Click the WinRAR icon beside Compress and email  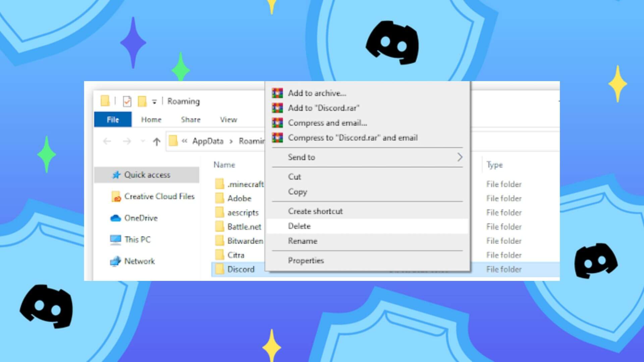(x=277, y=123)
